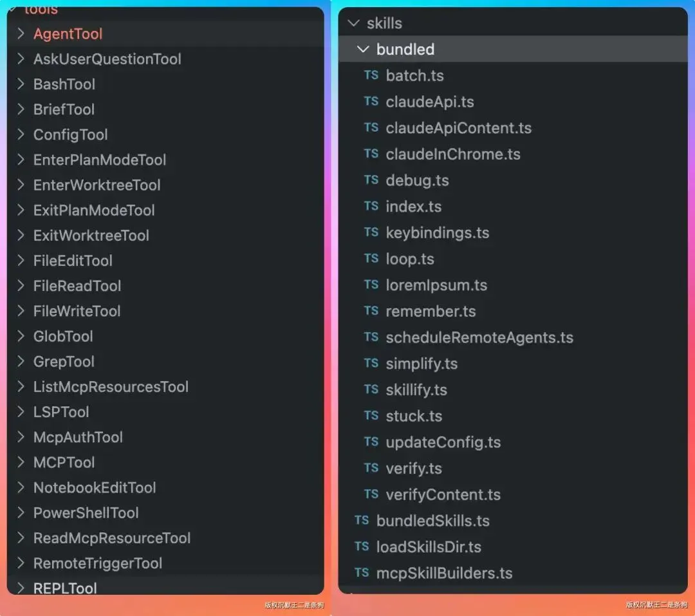Viewport: 695px width, 616px height.
Task: Click the TS icon beside batch.ts
Action: tap(371, 75)
